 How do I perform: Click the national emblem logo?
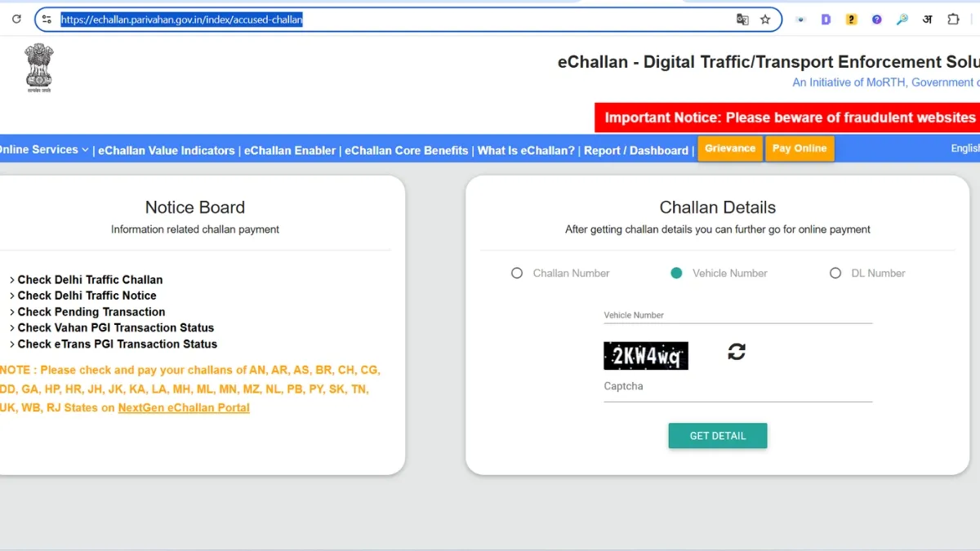[38, 69]
